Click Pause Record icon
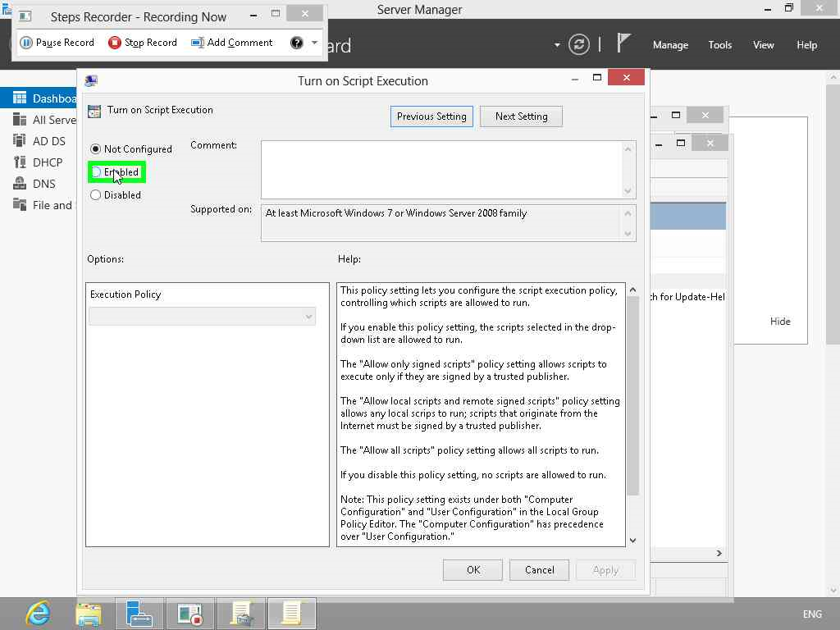 (26, 43)
